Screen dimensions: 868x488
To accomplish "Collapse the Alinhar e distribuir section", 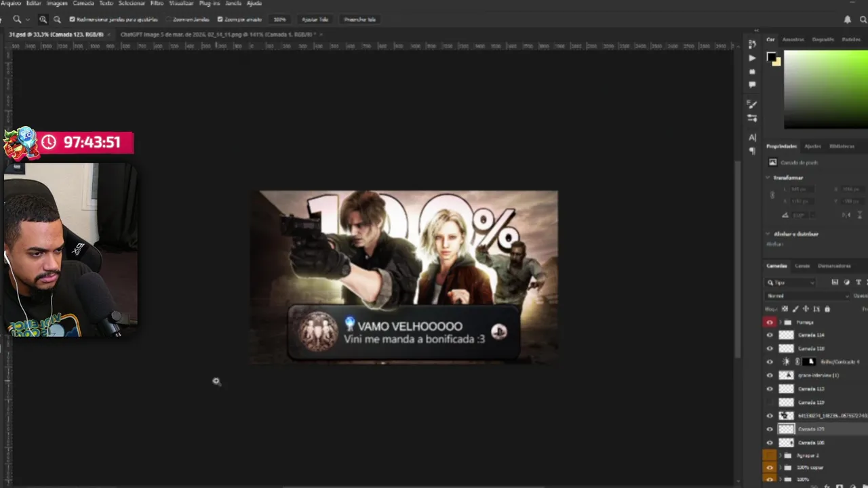I will pos(768,234).
